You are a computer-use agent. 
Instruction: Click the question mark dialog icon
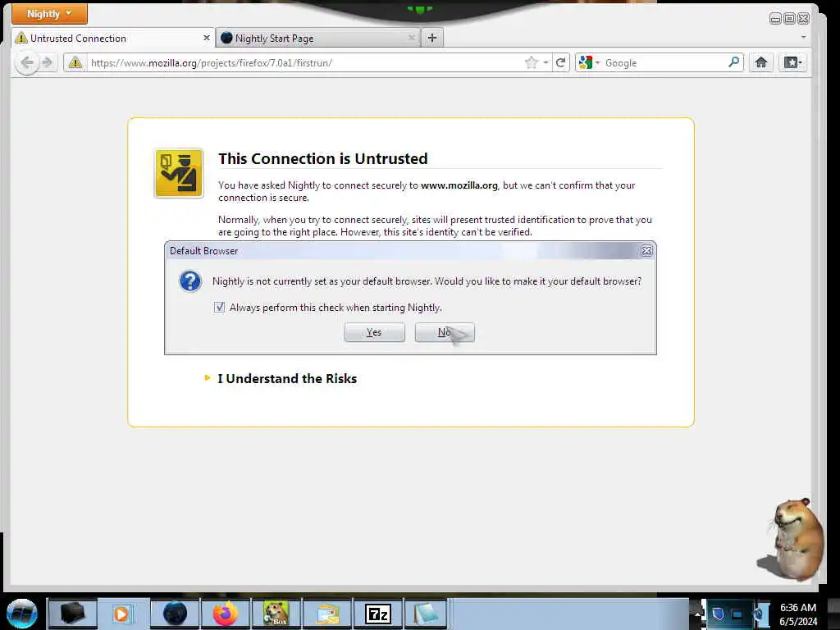[x=190, y=281]
